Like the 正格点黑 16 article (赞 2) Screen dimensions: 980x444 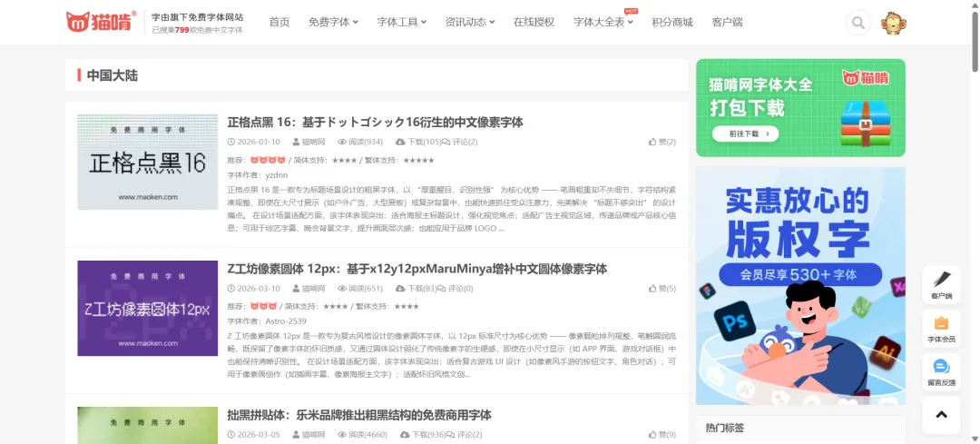click(661, 142)
